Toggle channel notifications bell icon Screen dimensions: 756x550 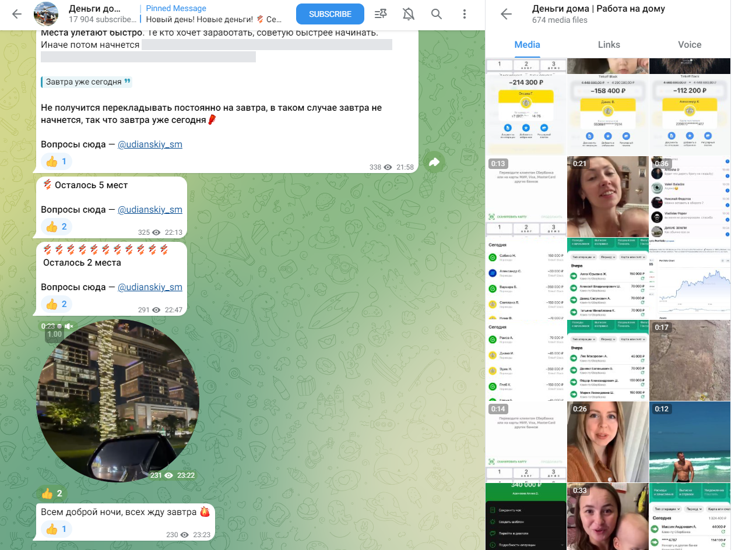pos(409,14)
